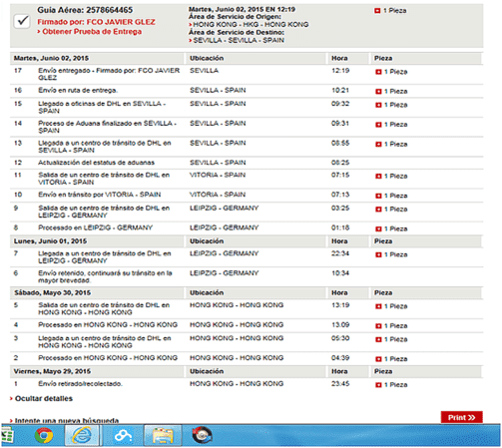502x448 pixels.
Task: Click piece icon for row 15 at 09:32
Action: click(x=378, y=105)
